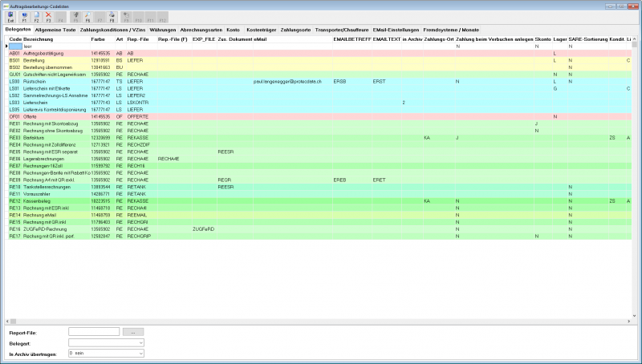Select the RE12 Kassenbeleg row
The height and width of the screenshot is (364, 642).
coord(320,200)
